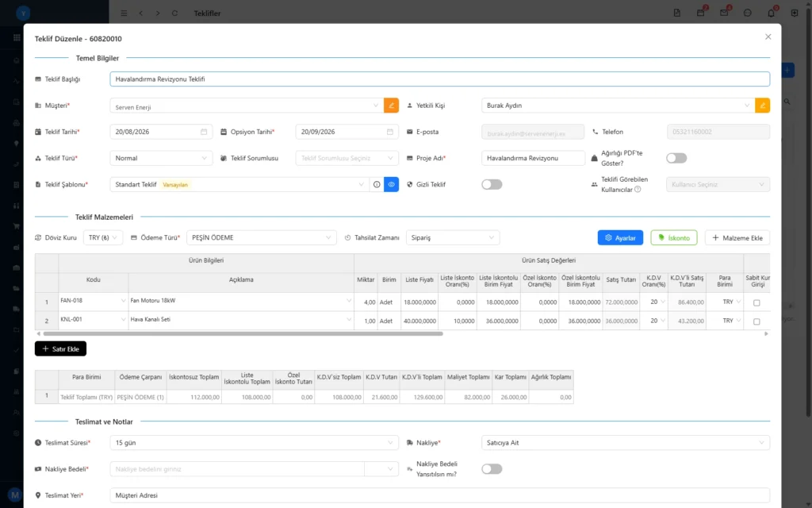Viewport: 812px width, 508px height.
Task: Click the info icon beside Teklif Şablonu
Action: [x=377, y=184]
